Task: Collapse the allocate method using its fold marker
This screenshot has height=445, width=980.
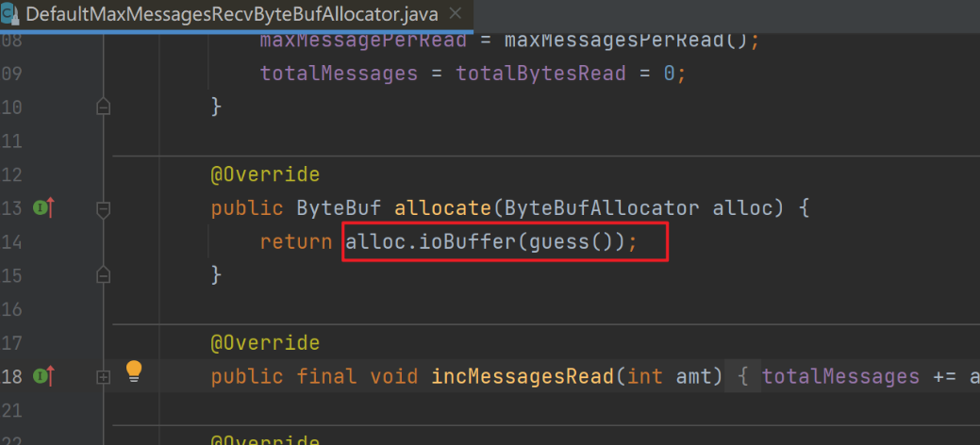Action: point(104,208)
